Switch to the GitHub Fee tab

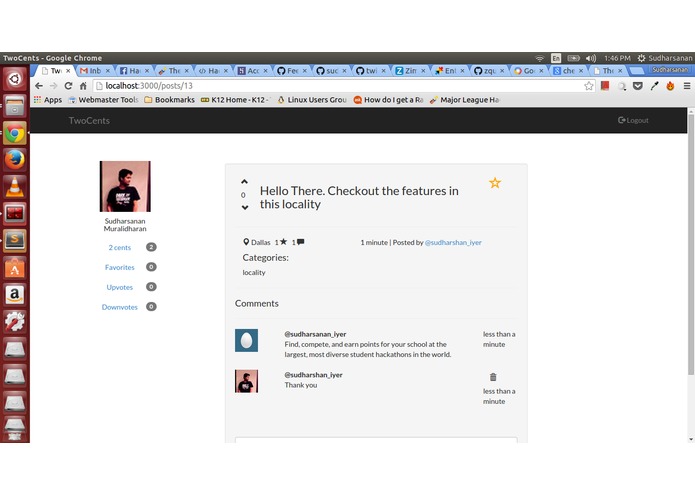click(x=291, y=71)
